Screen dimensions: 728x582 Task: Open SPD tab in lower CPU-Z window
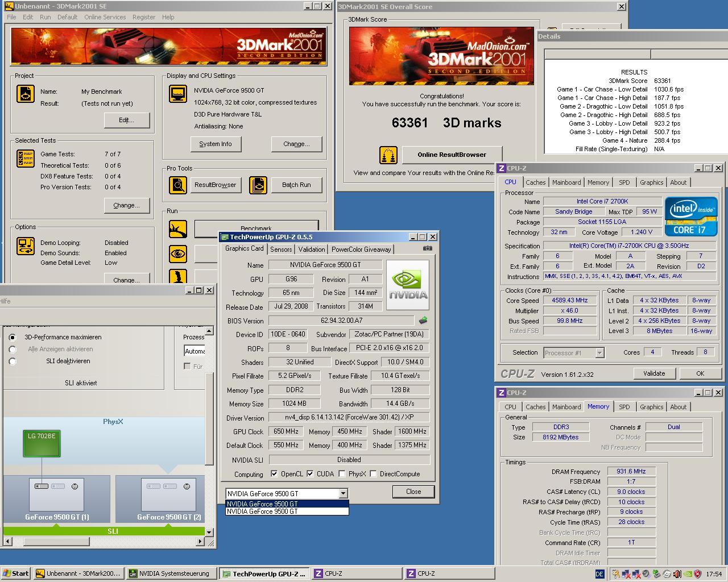[x=624, y=407]
